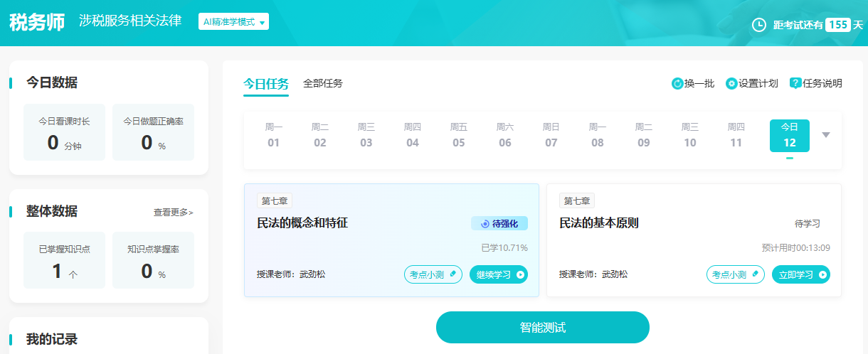
Task: Start the 智能测试 smart test
Action: pyautogui.click(x=543, y=328)
